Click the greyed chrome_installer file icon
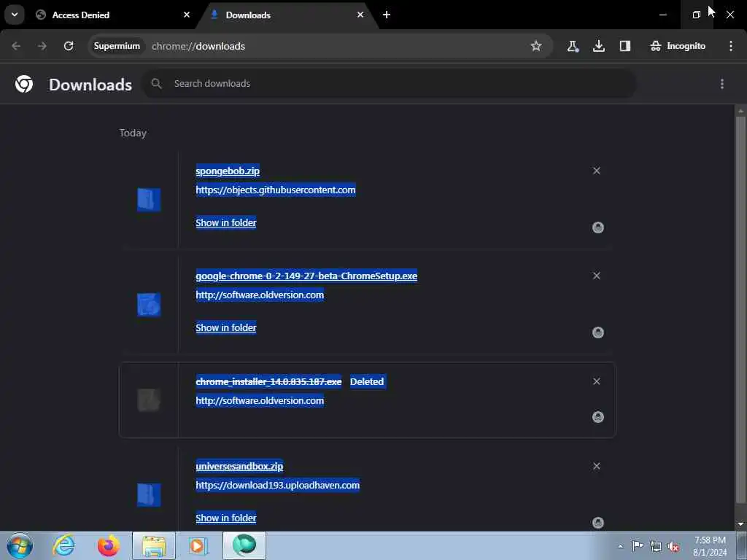Image resolution: width=747 pixels, height=560 pixels. [149, 400]
